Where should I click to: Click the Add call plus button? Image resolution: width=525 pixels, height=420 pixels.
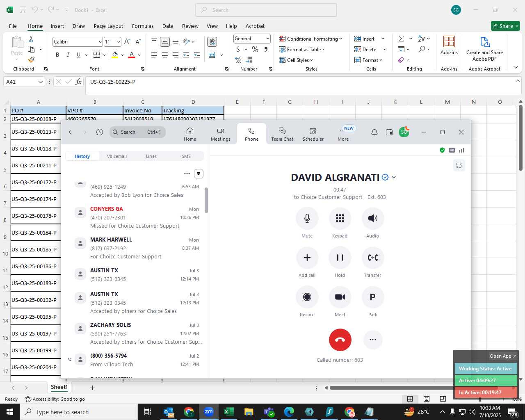click(x=307, y=258)
